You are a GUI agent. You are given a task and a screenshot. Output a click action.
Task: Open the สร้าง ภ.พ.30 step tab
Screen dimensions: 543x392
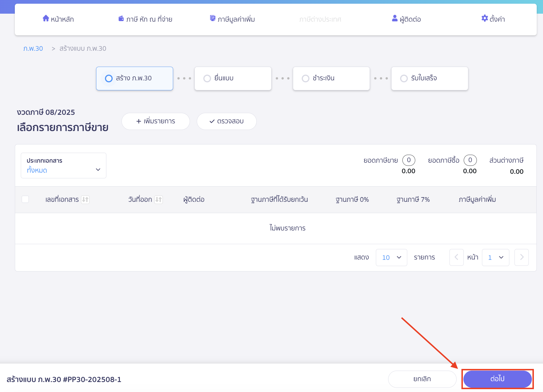tap(135, 78)
